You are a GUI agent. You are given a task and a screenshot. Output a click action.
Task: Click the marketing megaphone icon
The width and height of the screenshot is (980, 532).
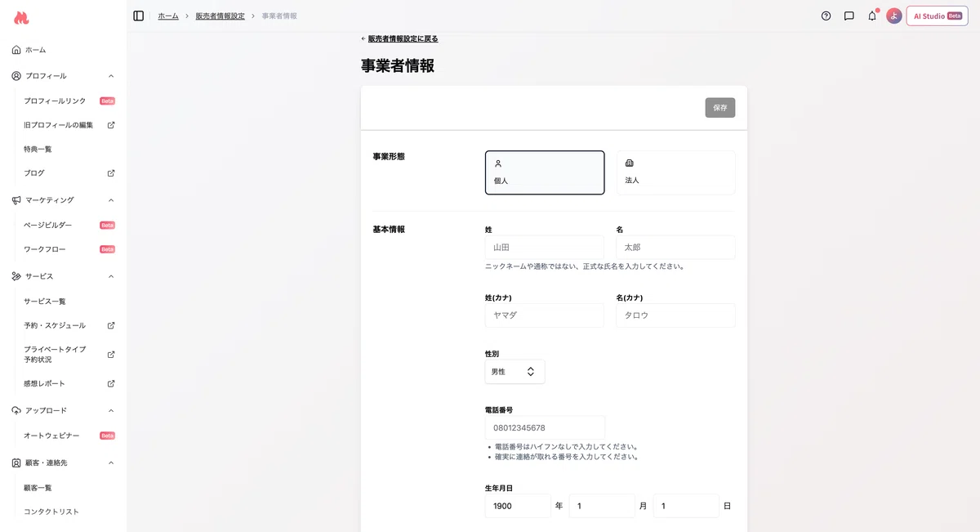16,200
